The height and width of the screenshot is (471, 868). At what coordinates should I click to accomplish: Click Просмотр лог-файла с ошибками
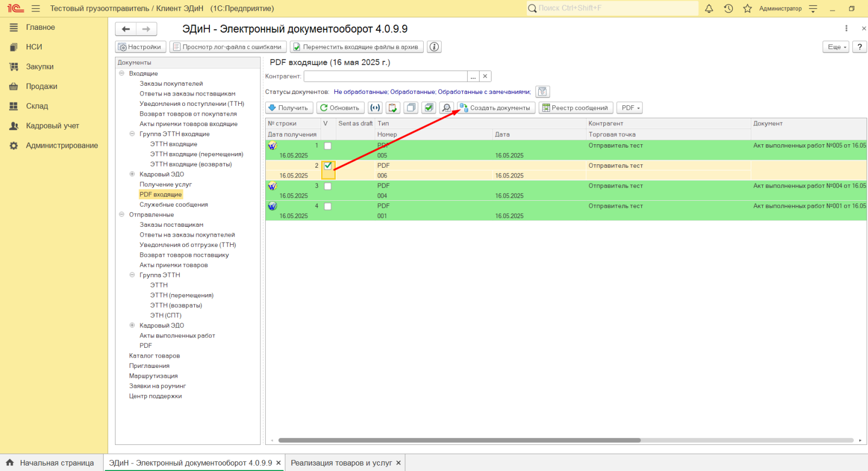coord(228,47)
